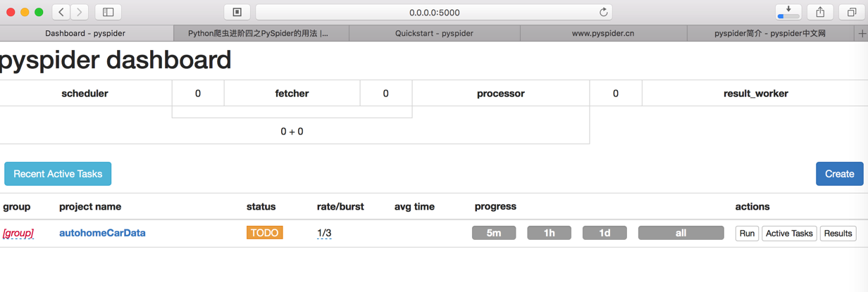Open the Safari downloads icon
The height and width of the screenshot is (292, 868).
(788, 12)
